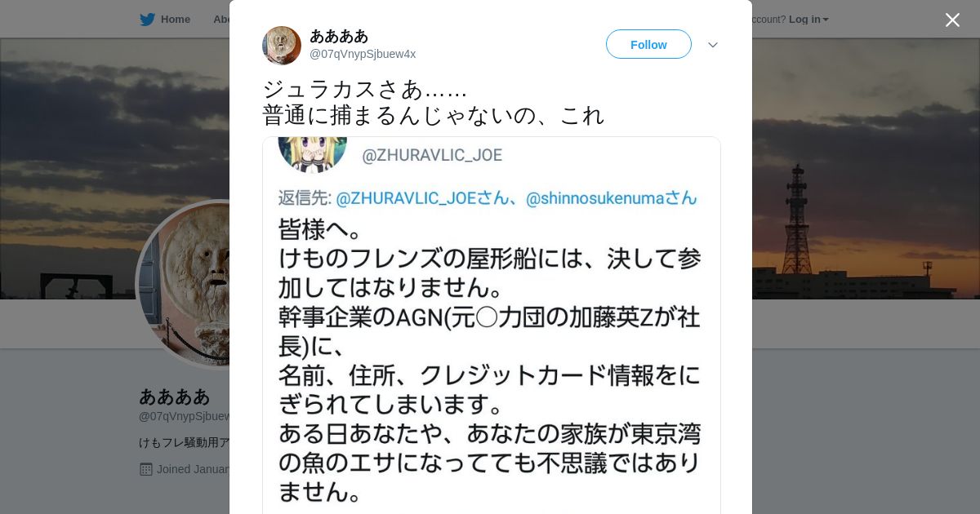This screenshot has width=980, height=514.
Task: Click the sidebar handle @07qVnypSjbuew
Action: [x=185, y=416]
